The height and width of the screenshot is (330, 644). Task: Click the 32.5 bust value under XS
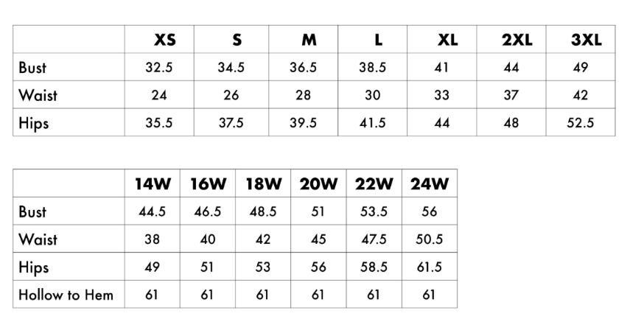[x=159, y=68]
